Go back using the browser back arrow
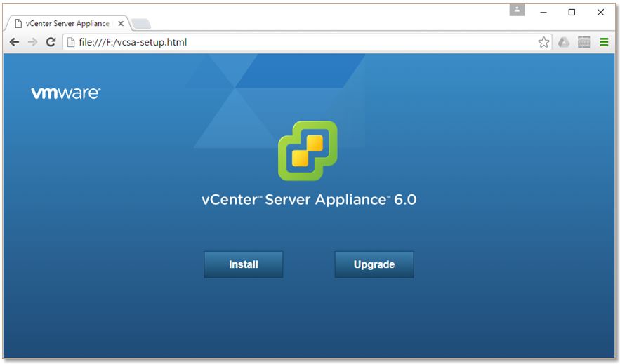This screenshot has height=364, width=620. click(14, 42)
